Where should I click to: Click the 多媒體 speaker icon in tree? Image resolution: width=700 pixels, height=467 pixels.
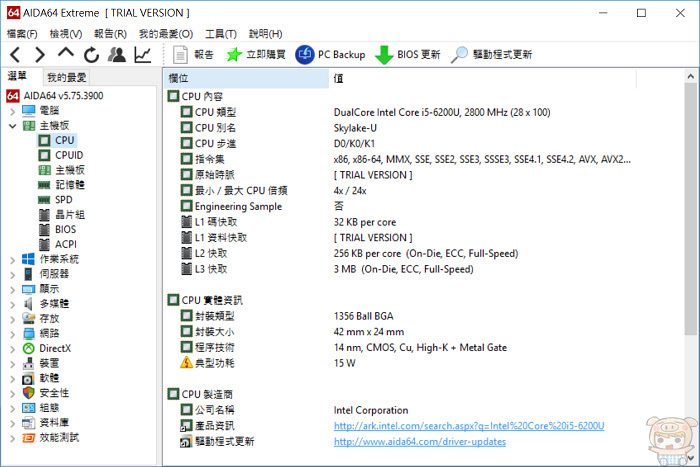coord(29,304)
